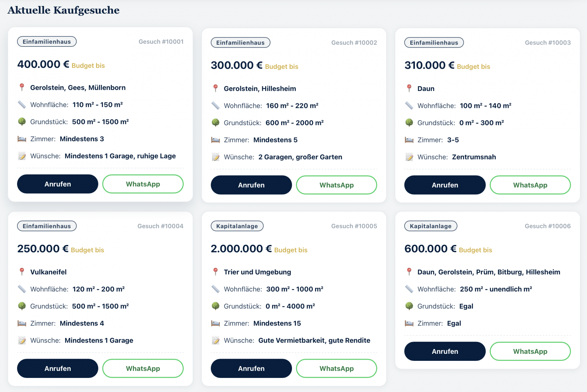
Task: Click the location pin icon beside Gerolstein, Gees, Müllenborn
Action: click(22, 87)
